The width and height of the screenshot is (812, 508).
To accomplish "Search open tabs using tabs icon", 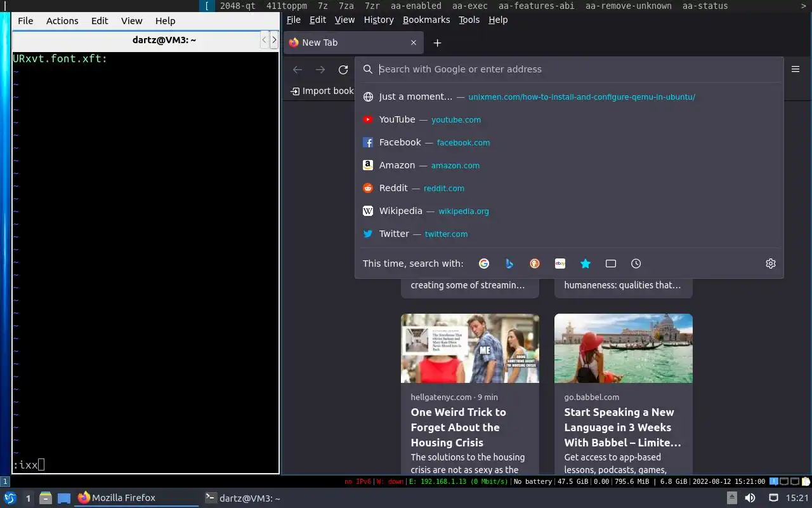I will [611, 264].
